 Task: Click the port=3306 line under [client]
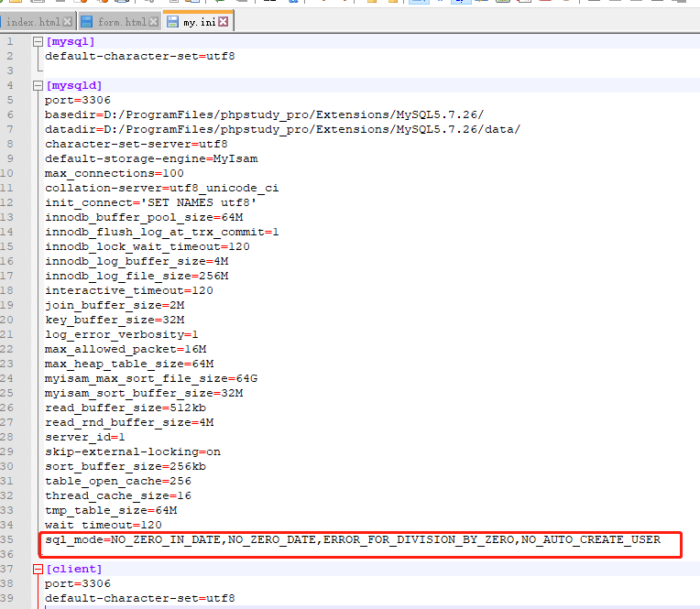pyautogui.click(x=77, y=583)
